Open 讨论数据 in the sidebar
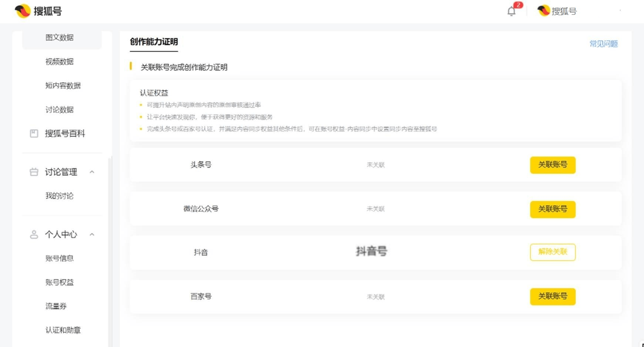644x347 pixels. pyautogui.click(x=60, y=110)
